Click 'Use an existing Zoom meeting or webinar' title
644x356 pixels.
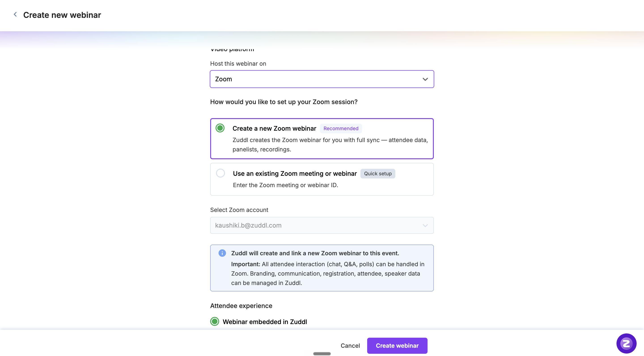(x=295, y=174)
